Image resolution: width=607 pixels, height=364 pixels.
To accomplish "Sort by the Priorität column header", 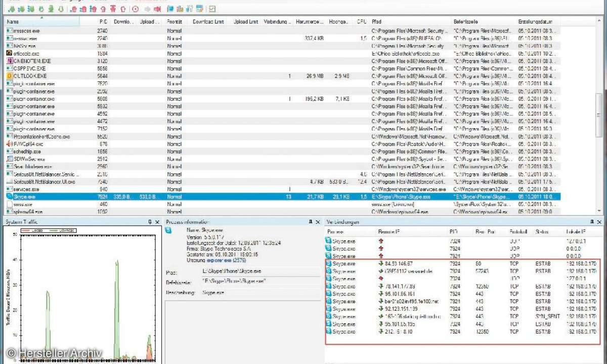I will coord(176,22).
